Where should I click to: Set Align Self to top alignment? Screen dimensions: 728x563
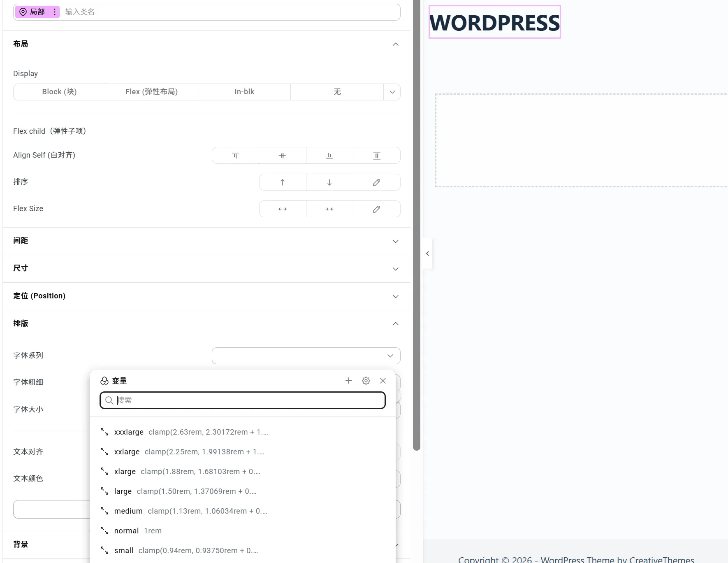235,156
